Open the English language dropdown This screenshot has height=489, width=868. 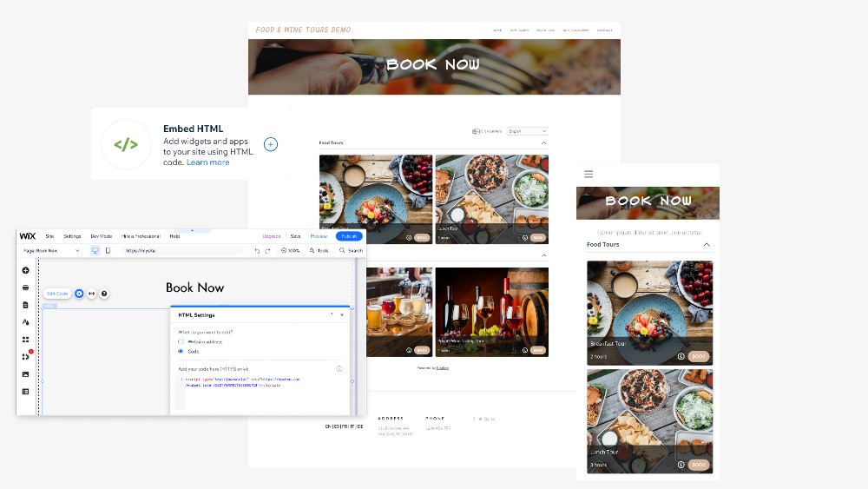[527, 131]
